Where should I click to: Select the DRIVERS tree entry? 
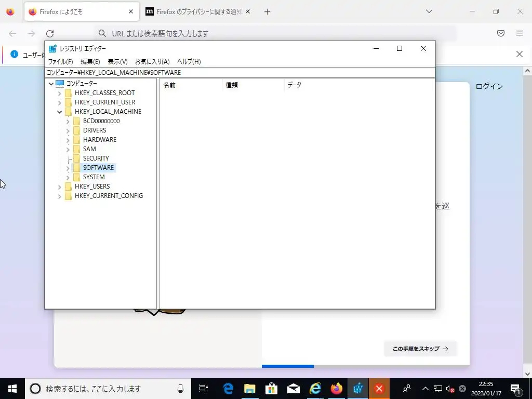[95, 130]
